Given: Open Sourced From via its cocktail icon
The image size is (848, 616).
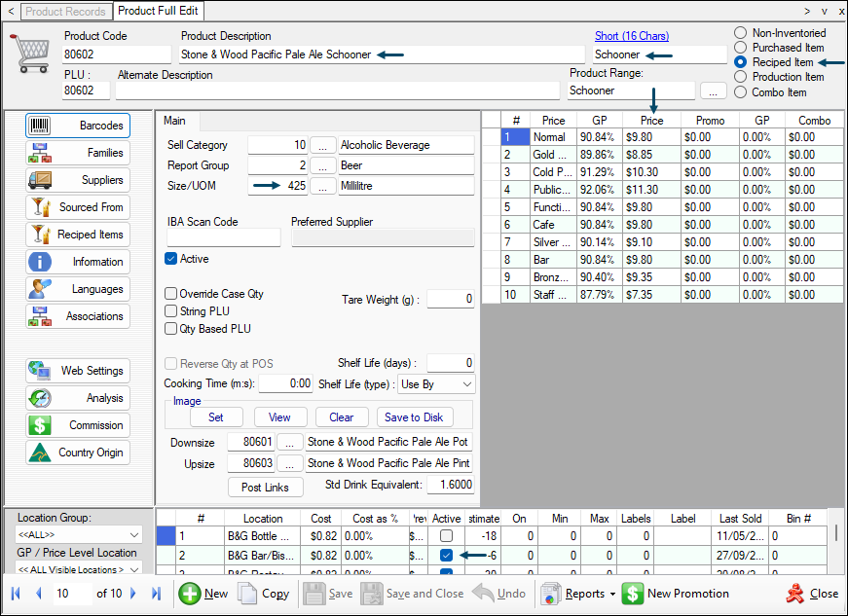Looking at the screenshot, I should [40, 207].
